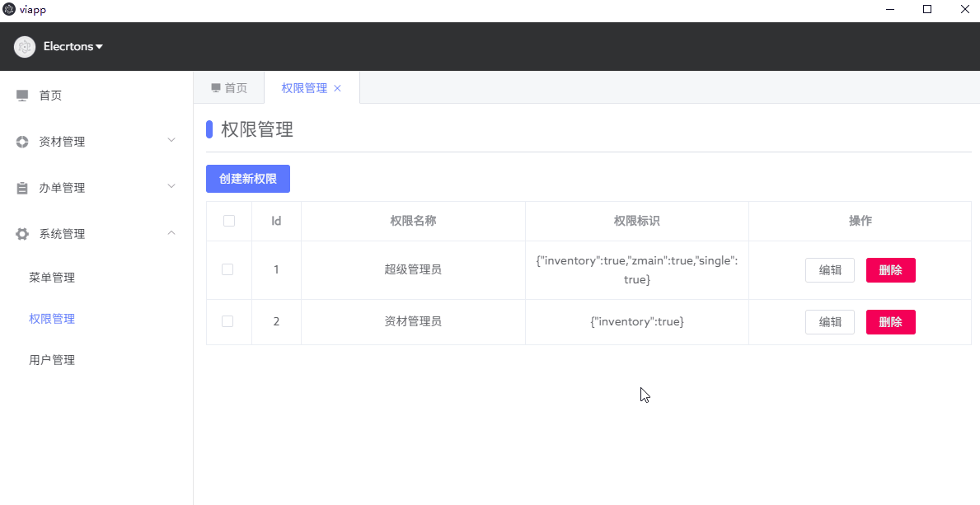
Task: Click the 系统管理 gear icon
Action: pos(21,233)
